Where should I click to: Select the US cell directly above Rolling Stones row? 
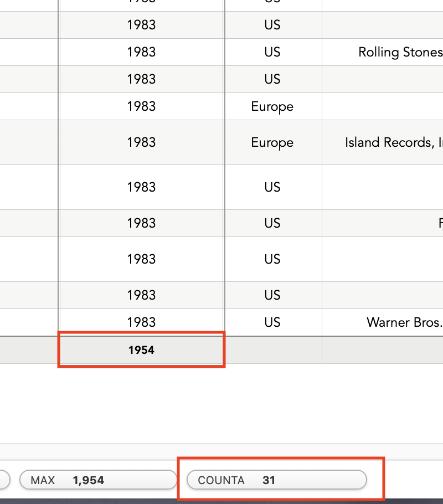click(x=272, y=25)
